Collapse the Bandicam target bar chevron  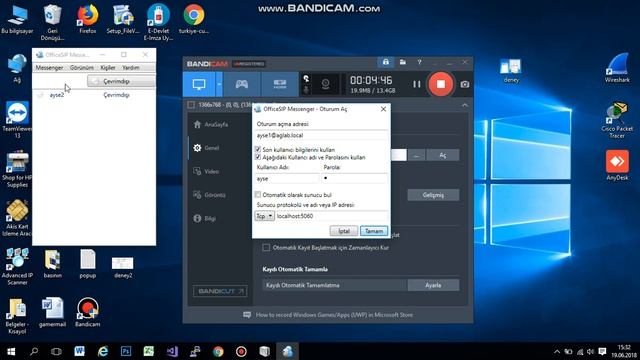tap(465, 105)
